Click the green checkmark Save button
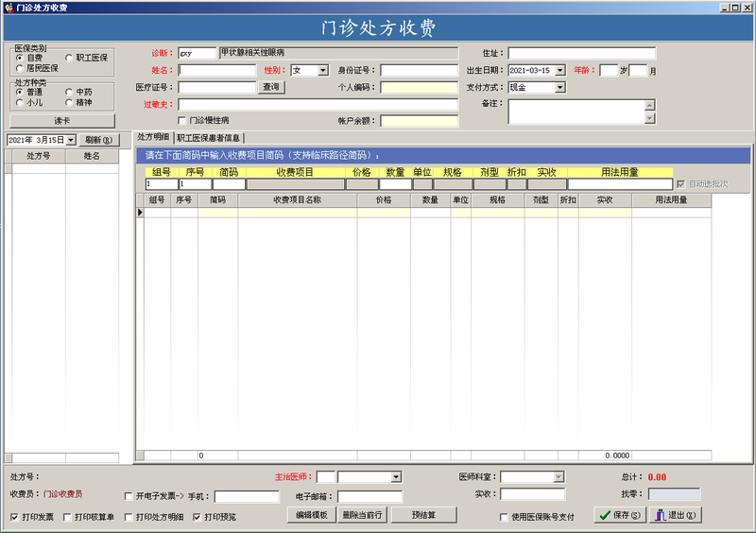756x533 pixels. 620,515
